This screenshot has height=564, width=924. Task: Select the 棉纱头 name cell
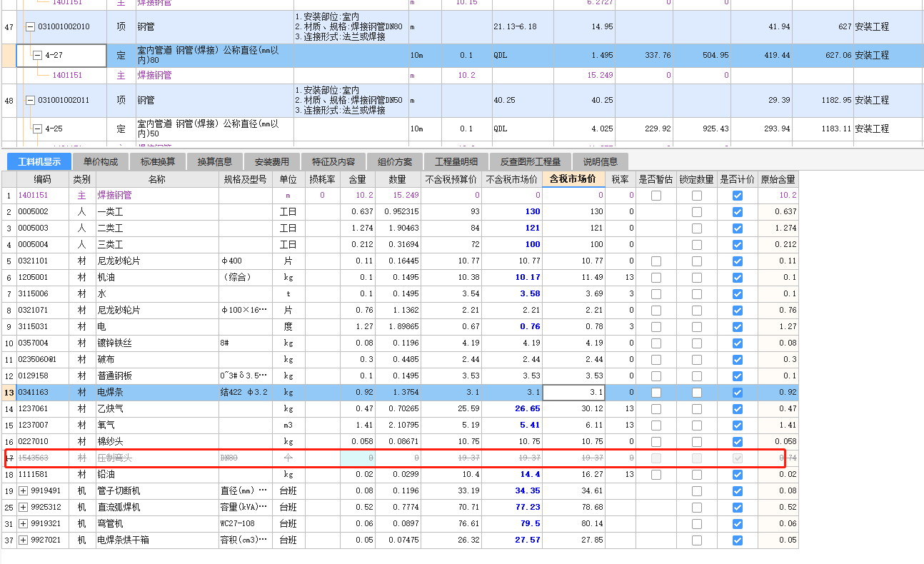(157, 441)
